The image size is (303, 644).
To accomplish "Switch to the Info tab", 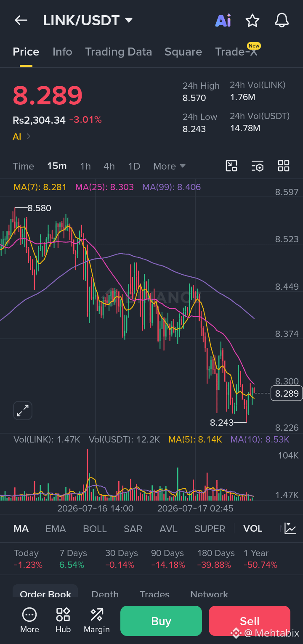I will click(62, 52).
